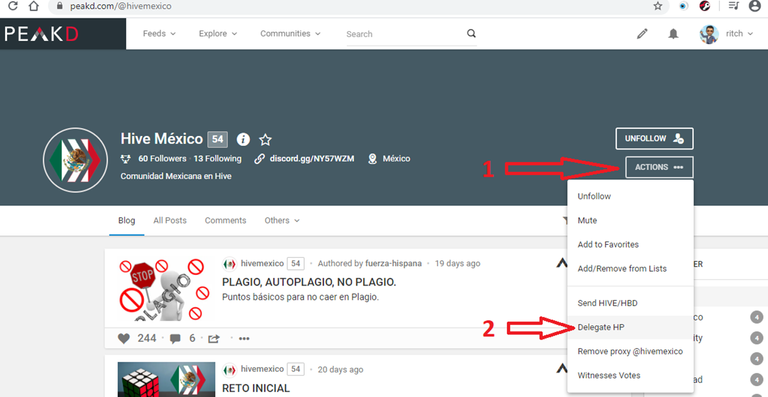Open 13 Following list
This screenshot has height=397, width=768.
(x=217, y=159)
